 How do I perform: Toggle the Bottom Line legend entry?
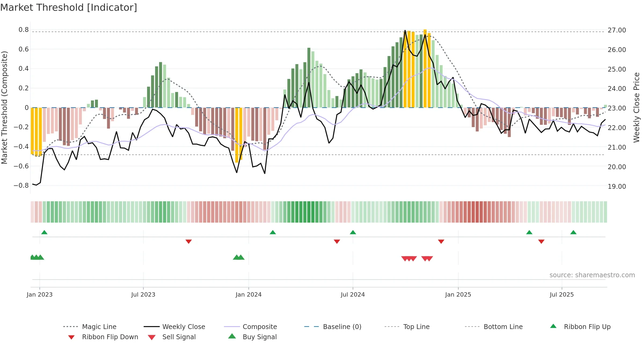494,327
